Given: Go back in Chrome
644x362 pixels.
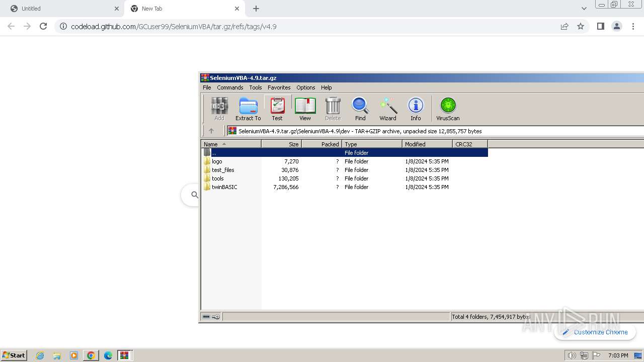Looking at the screenshot, I should (x=11, y=26).
